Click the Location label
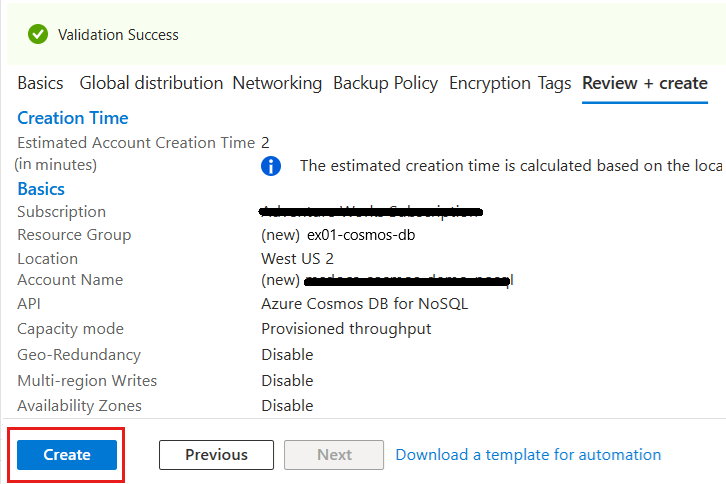The width and height of the screenshot is (726, 484). pyautogui.click(x=47, y=259)
